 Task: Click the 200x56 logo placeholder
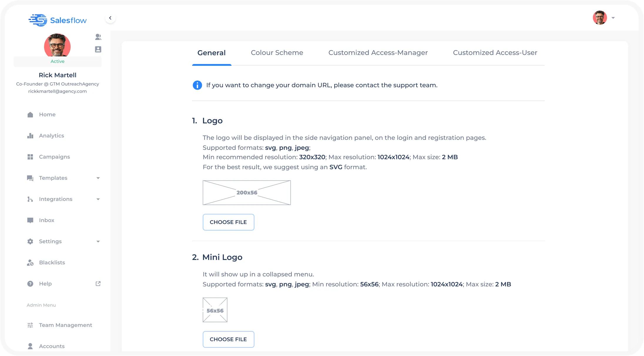[x=247, y=193]
